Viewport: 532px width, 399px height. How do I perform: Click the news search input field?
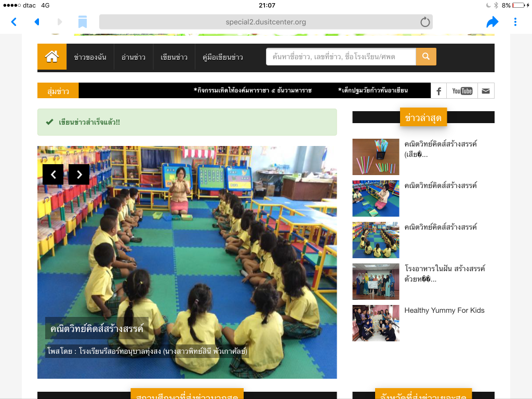click(x=341, y=57)
